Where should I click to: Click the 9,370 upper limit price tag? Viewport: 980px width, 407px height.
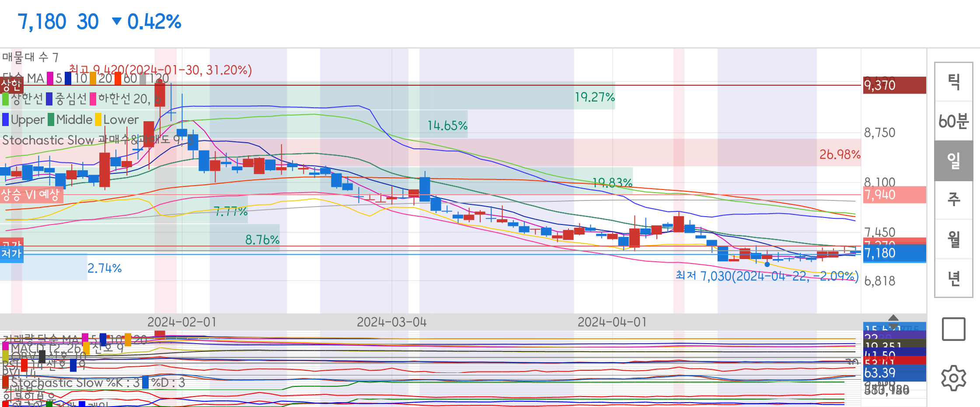pos(894,85)
